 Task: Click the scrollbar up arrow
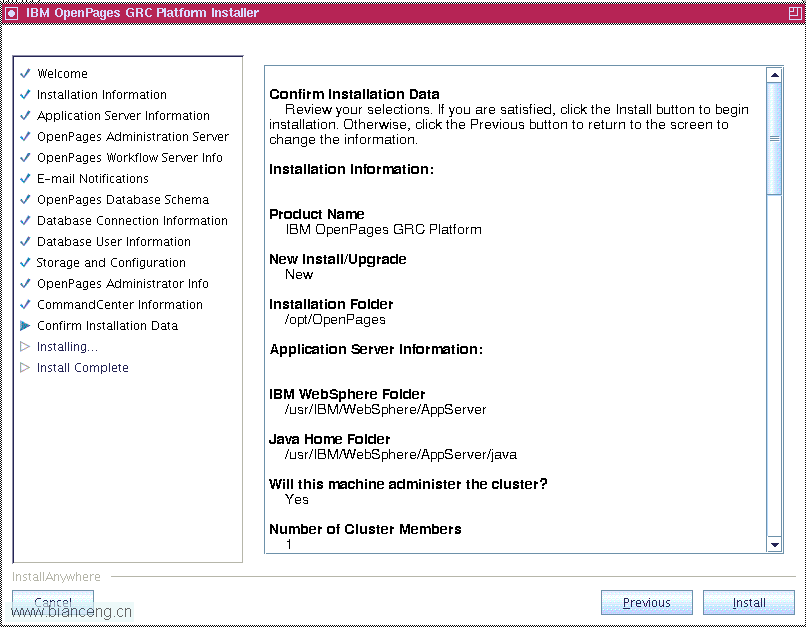pyautogui.click(x=774, y=75)
